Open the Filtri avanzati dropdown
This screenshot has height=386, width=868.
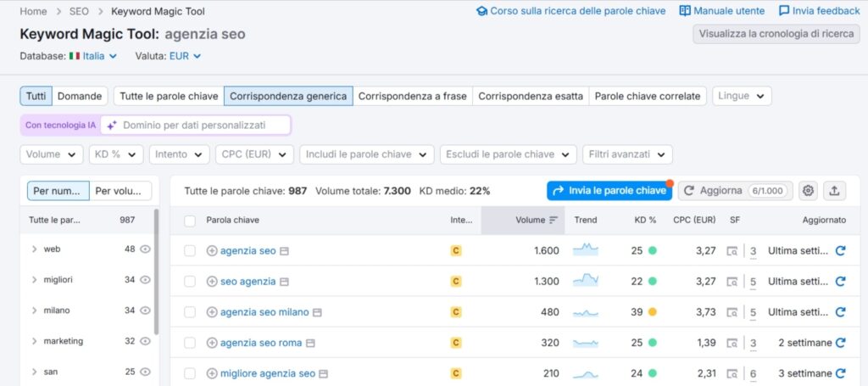click(x=628, y=154)
